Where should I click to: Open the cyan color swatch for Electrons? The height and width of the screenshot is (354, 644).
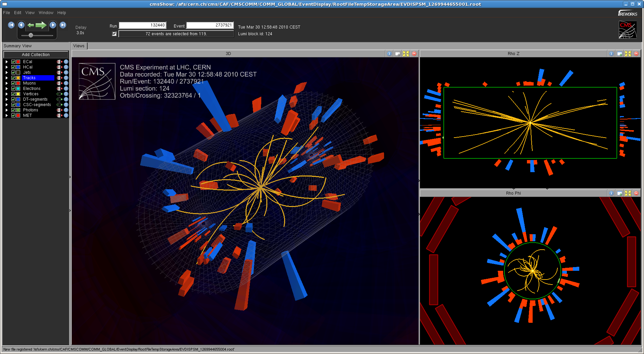click(18, 89)
